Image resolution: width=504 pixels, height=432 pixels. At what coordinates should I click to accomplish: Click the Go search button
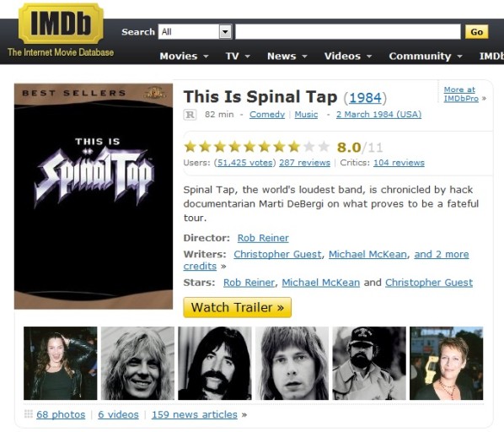[x=477, y=32]
